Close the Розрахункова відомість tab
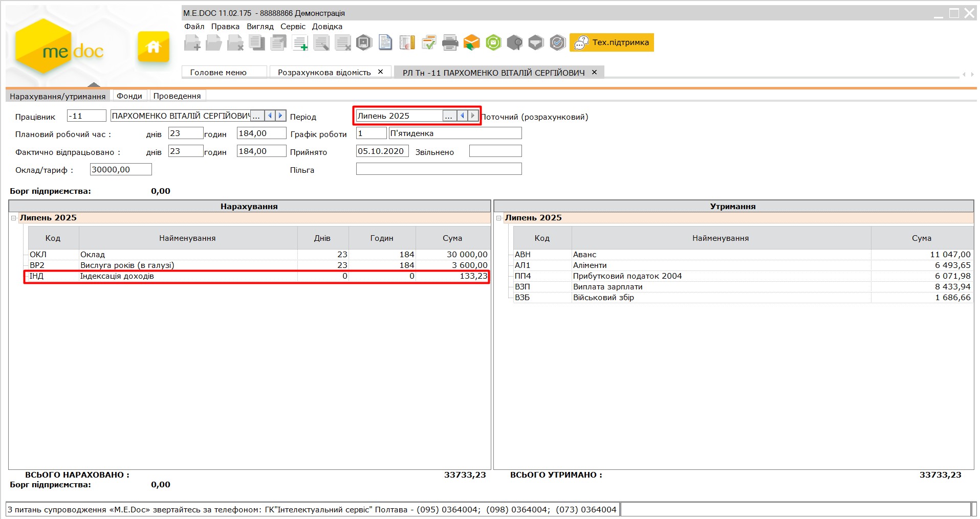The height and width of the screenshot is (519, 980). point(380,72)
